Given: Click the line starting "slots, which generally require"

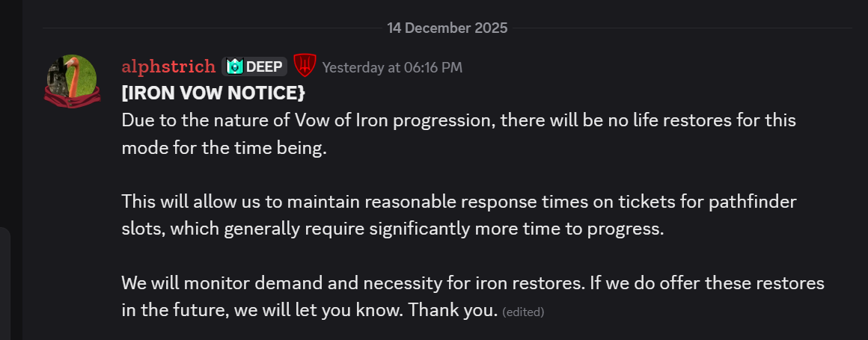Looking at the screenshot, I should [x=393, y=229].
